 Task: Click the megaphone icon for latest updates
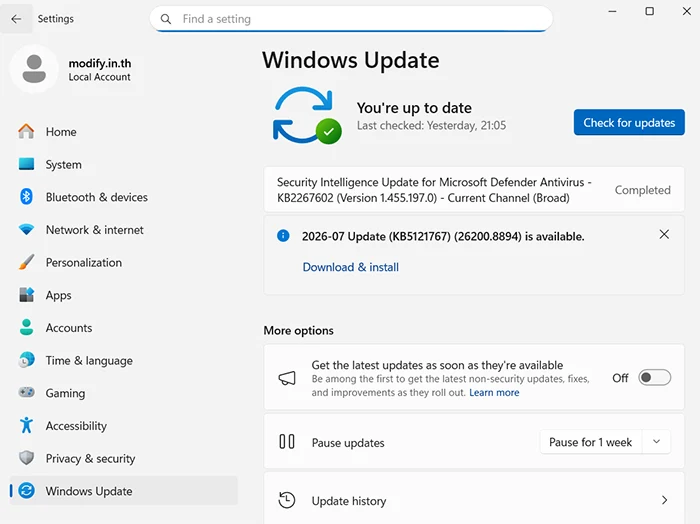click(x=287, y=378)
